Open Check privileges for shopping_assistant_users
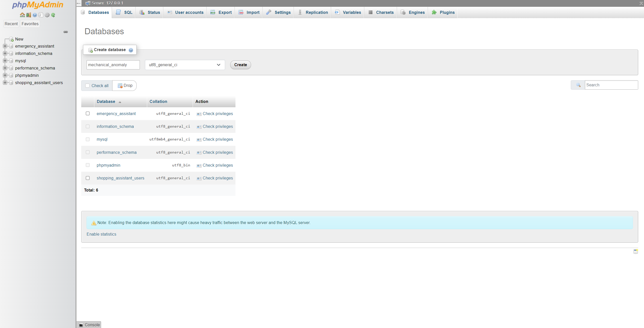 coord(215,178)
